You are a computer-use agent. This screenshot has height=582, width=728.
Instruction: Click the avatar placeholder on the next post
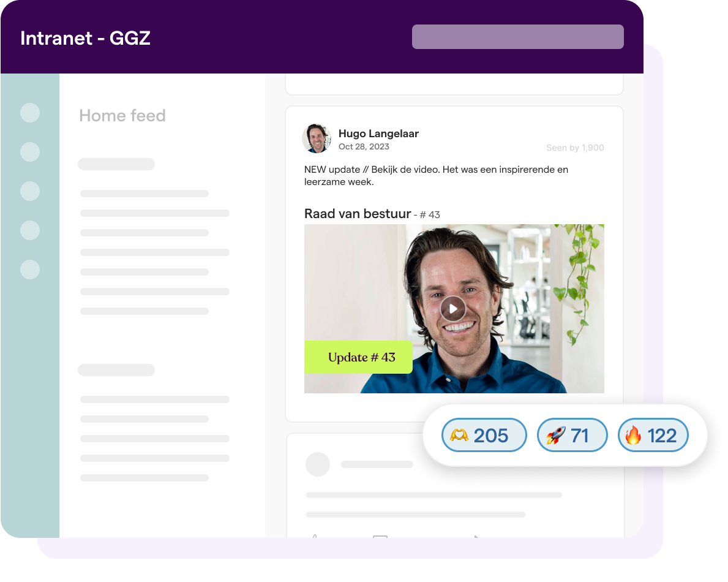(318, 464)
